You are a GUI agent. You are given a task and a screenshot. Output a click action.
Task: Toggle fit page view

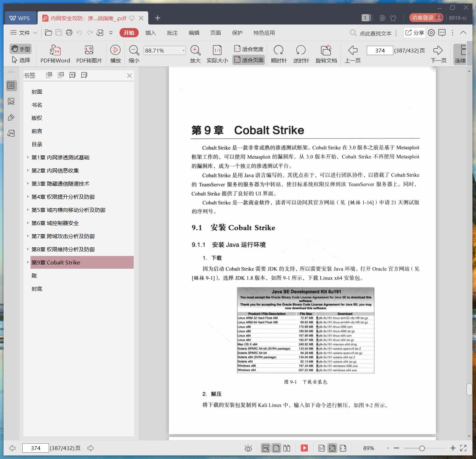point(249,60)
